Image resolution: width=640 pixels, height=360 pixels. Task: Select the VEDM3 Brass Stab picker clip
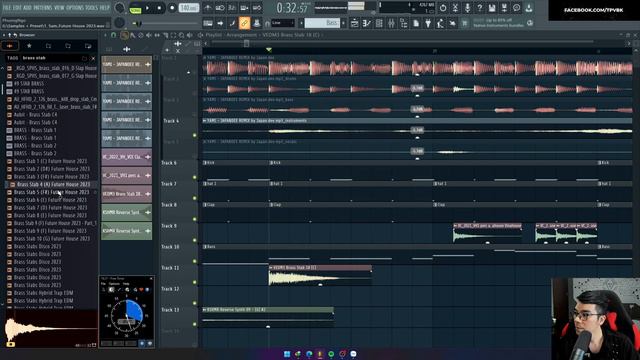pos(127,194)
